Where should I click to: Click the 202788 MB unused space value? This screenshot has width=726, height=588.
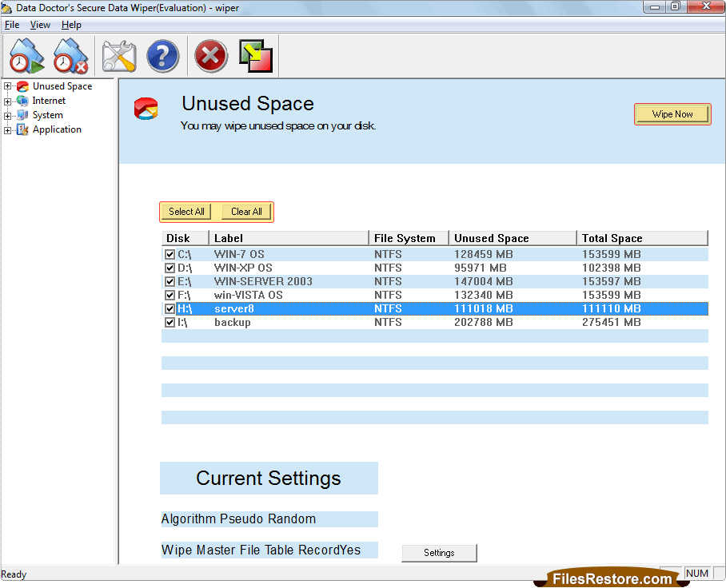pos(484,323)
